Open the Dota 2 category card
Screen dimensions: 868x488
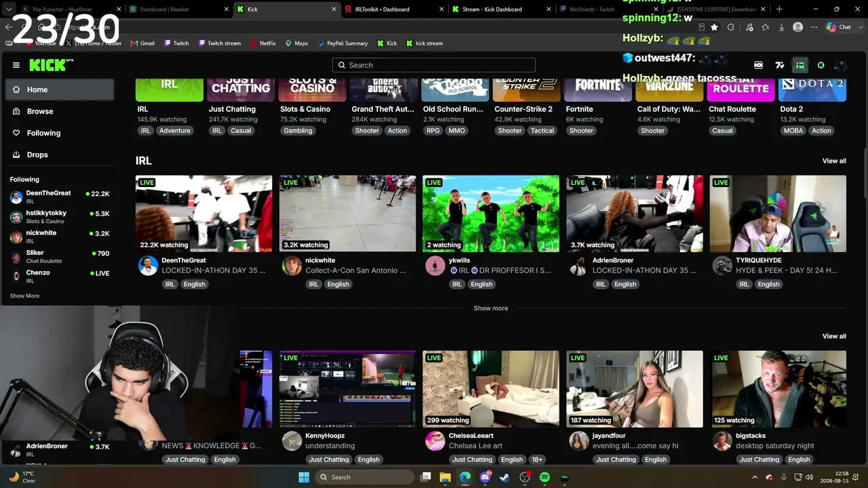coord(812,90)
